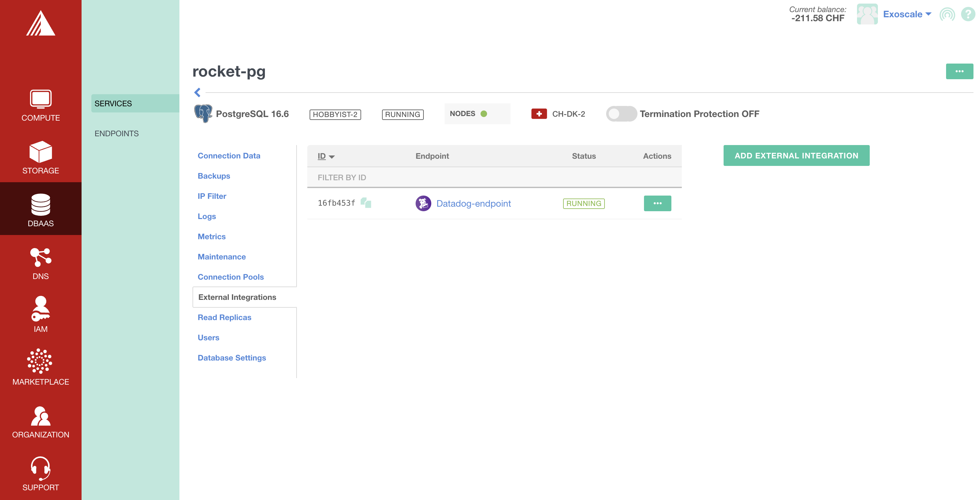Open the actions menu for Datadog-endpoint
The height and width of the screenshot is (500, 980).
coord(657,203)
